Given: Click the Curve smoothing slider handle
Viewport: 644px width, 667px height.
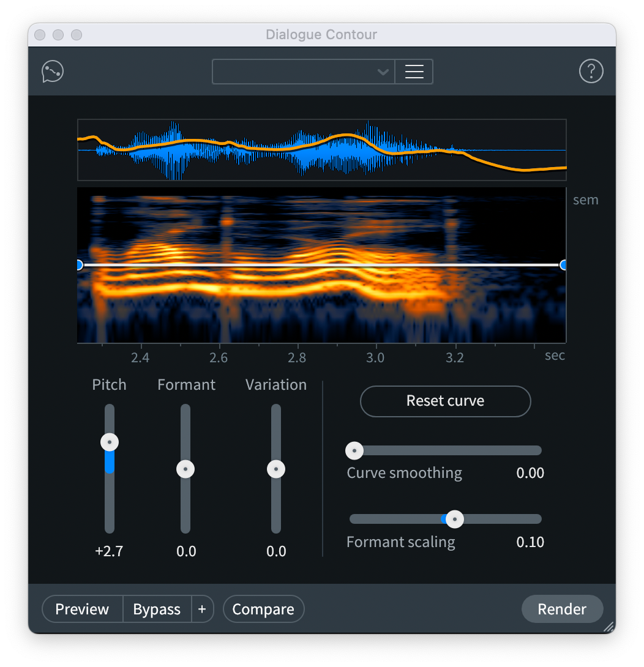Looking at the screenshot, I should tap(354, 450).
